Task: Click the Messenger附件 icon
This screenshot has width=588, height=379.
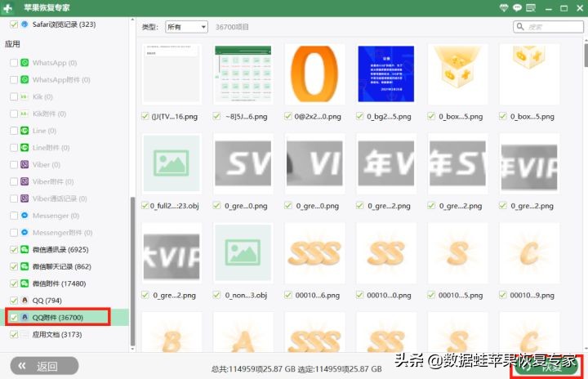Action: (x=24, y=233)
